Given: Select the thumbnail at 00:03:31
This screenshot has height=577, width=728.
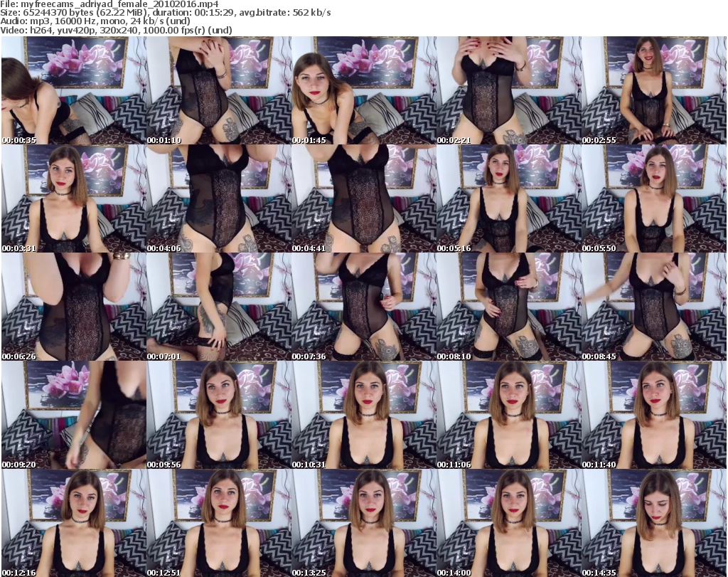Looking at the screenshot, I should coord(73,198).
